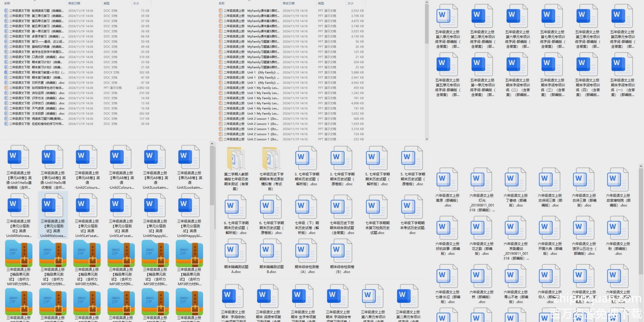Screen dimensions: 644x322
Task: Sort English PPT list by 大小 column
Action: 350,3
